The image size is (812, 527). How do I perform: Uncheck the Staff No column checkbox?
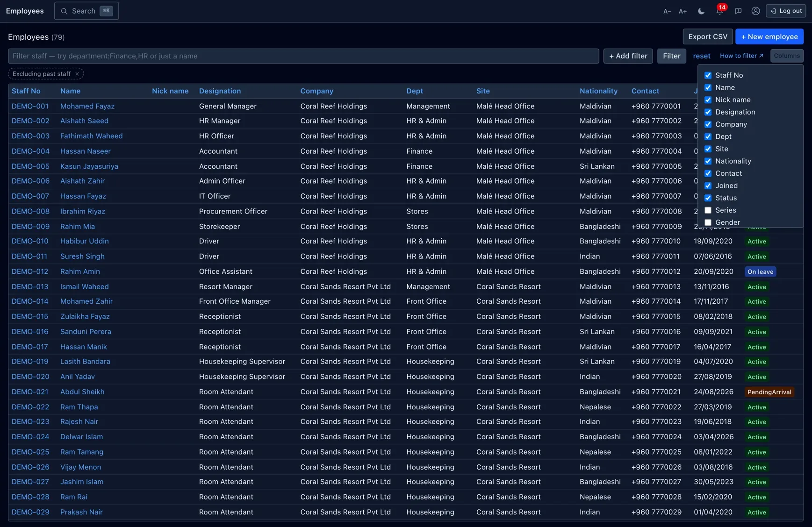(x=708, y=75)
